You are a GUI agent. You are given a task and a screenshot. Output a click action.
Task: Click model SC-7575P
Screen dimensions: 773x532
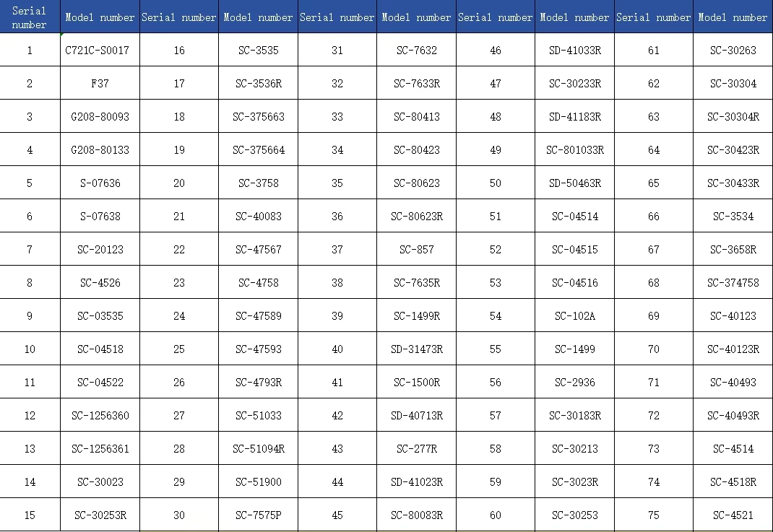259,515
